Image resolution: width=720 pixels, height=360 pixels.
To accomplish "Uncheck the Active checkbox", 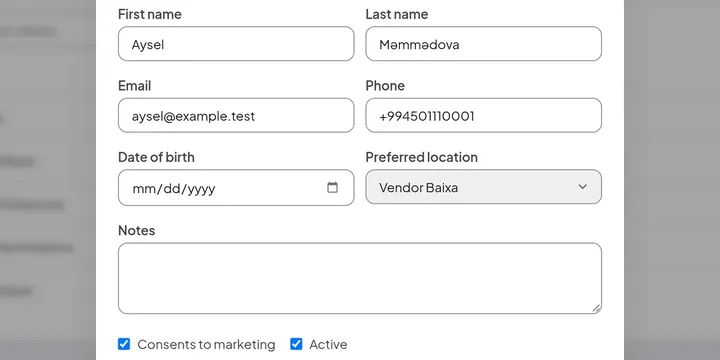I will 296,344.
